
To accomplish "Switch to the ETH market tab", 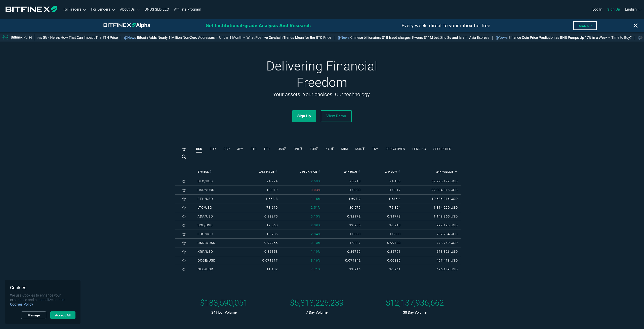I will [267, 149].
